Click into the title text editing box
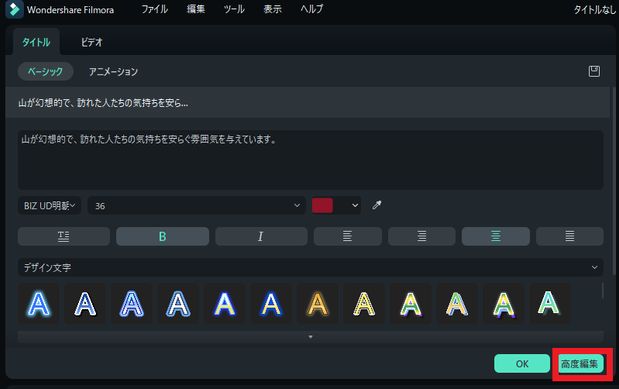Screen dimensions: 619x389 click(x=310, y=160)
